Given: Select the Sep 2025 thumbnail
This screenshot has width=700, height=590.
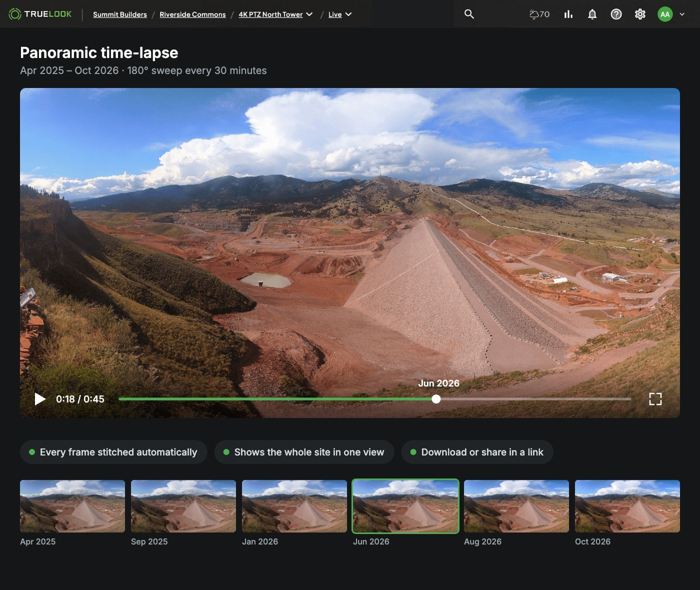Looking at the screenshot, I should [x=183, y=506].
